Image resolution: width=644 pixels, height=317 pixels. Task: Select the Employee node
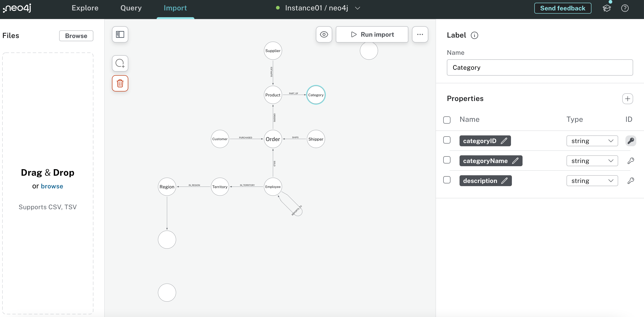click(273, 187)
